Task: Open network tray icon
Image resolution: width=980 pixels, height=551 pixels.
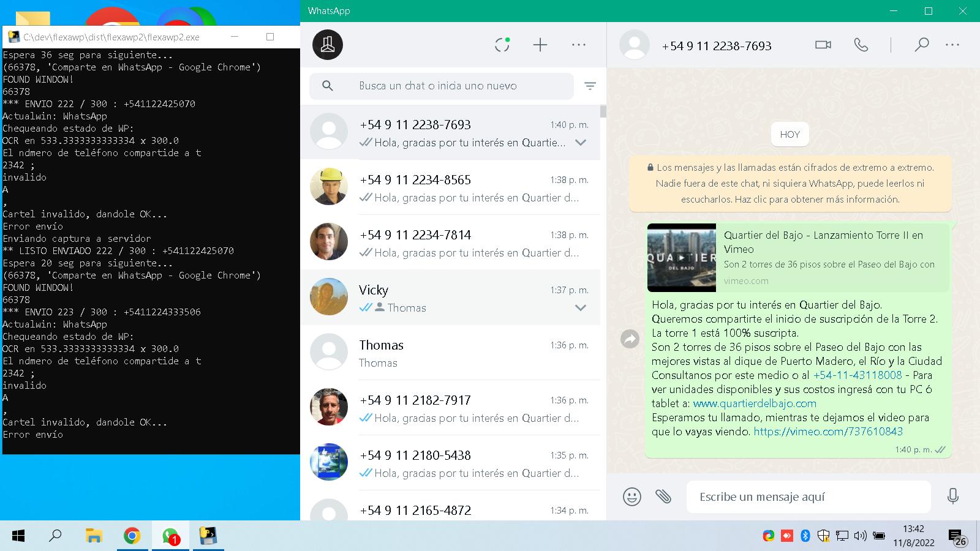Action: pos(842,536)
